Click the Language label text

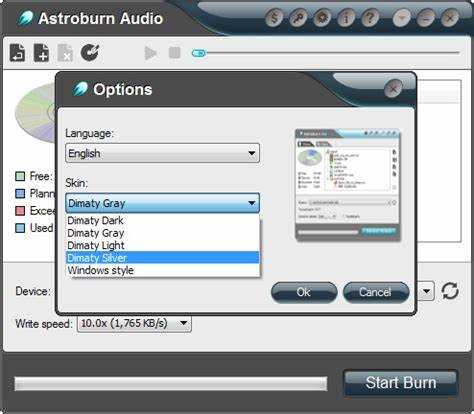(89, 133)
